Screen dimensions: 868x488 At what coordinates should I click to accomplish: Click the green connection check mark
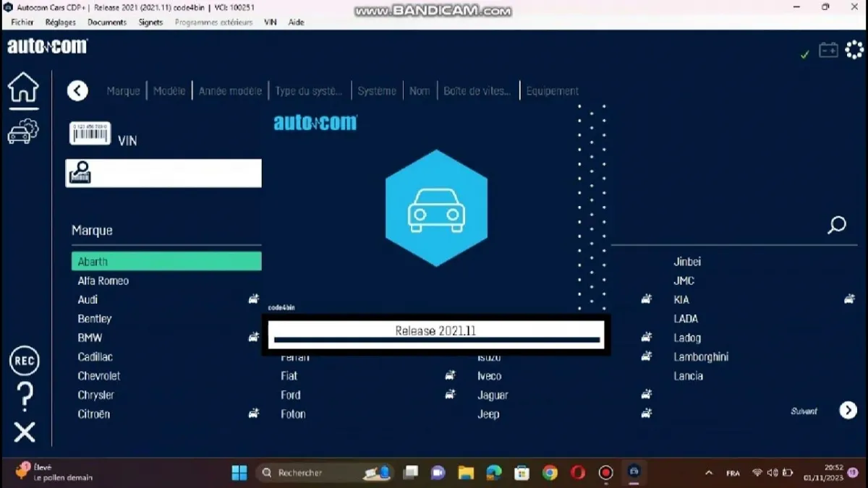point(804,54)
